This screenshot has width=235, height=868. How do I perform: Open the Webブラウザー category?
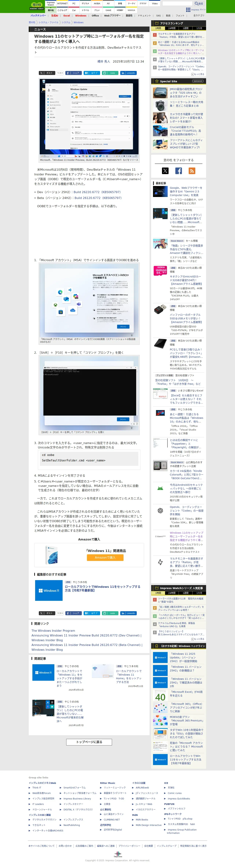[112, 16]
